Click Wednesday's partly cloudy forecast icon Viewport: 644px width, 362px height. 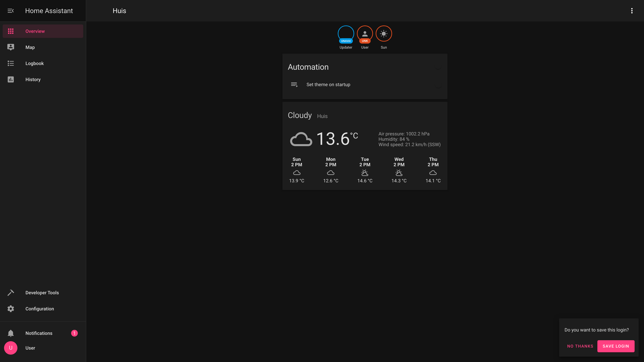click(x=399, y=173)
